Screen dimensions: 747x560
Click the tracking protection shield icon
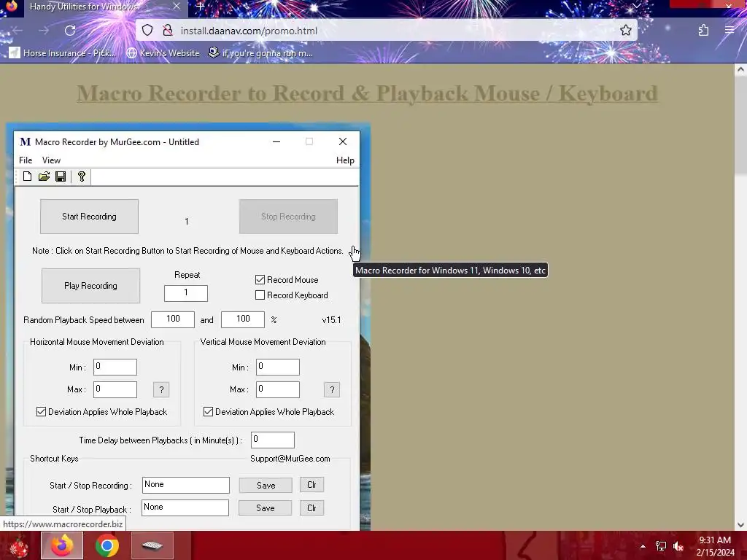(147, 31)
